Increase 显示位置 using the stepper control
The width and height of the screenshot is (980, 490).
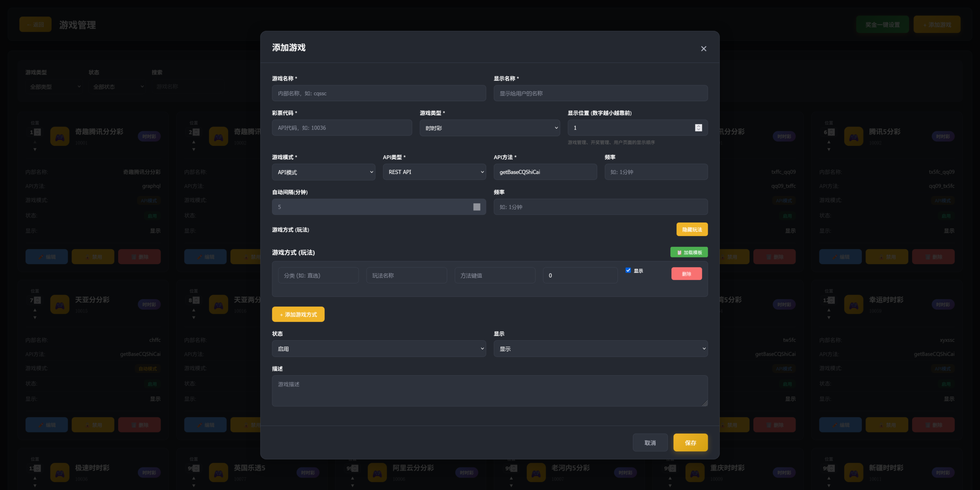click(699, 126)
